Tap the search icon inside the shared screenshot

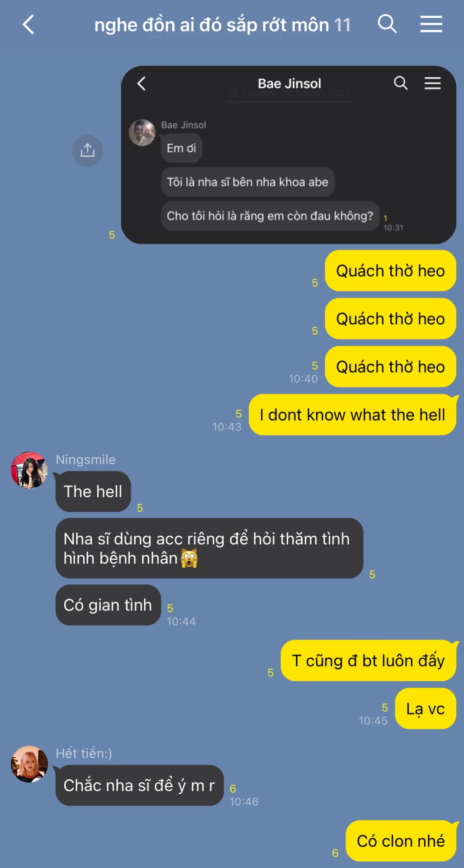point(401,83)
